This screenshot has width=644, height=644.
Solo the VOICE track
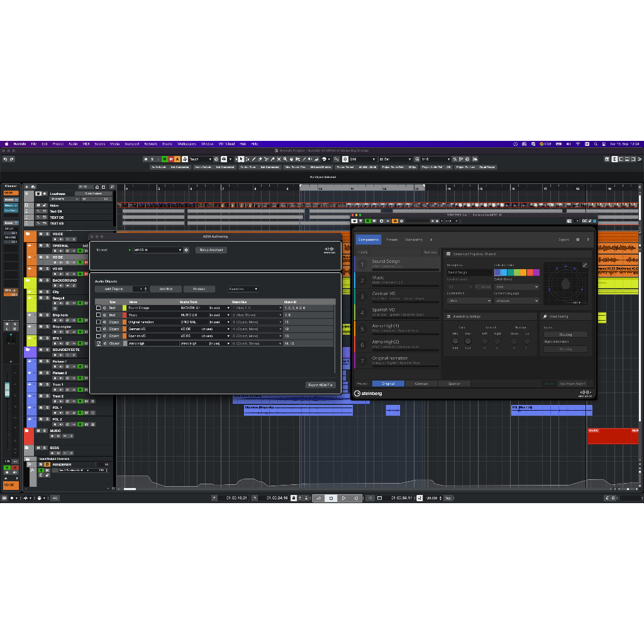point(47,234)
